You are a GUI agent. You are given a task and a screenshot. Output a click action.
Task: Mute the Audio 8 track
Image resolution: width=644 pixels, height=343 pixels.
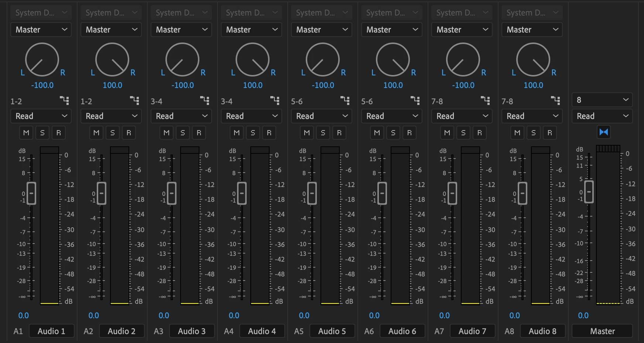(x=517, y=133)
